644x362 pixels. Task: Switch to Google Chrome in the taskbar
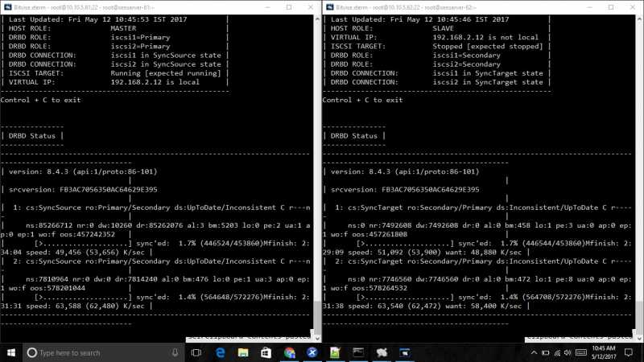pyautogui.click(x=290, y=352)
